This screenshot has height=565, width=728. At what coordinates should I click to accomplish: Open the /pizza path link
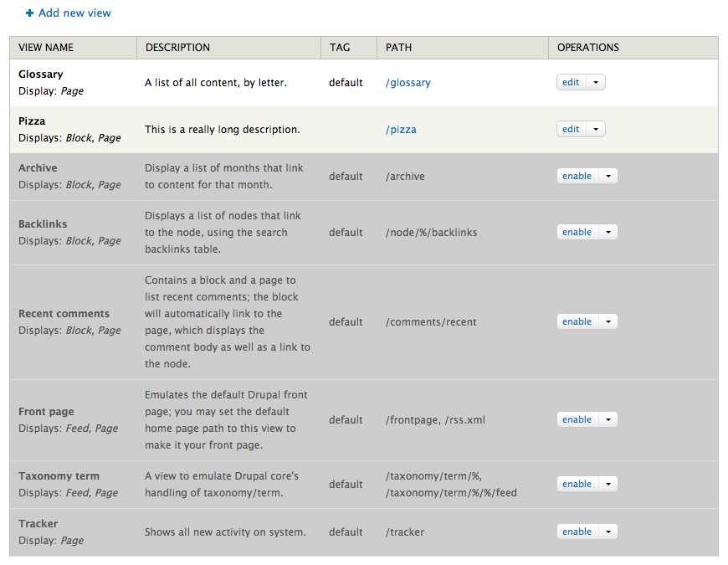[401, 130]
